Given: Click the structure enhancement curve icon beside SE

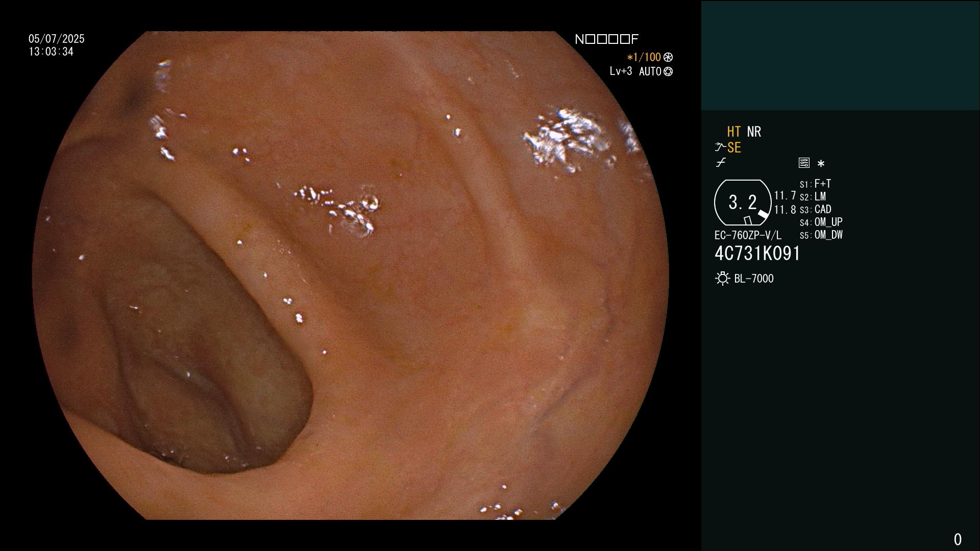Looking at the screenshot, I should click(720, 147).
